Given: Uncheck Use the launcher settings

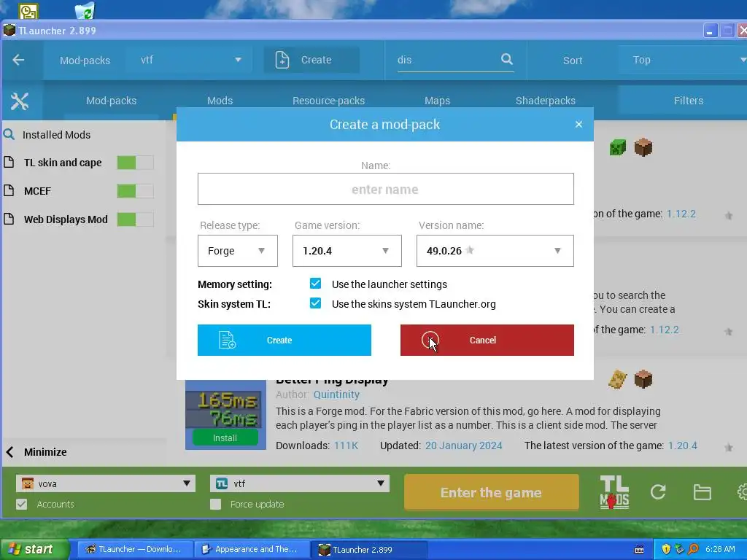Looking at the screenshot, I should coord(315,284).
